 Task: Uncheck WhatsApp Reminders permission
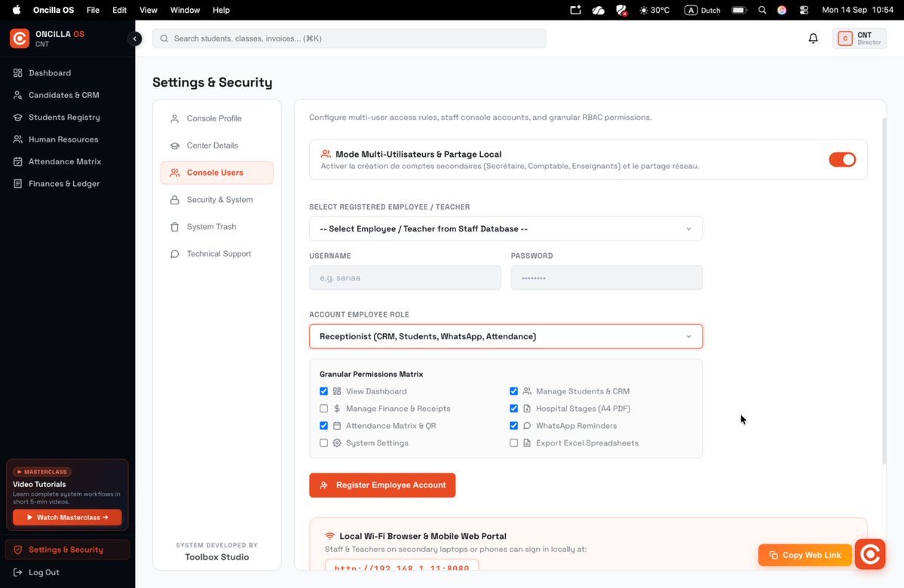click(513, 425)
